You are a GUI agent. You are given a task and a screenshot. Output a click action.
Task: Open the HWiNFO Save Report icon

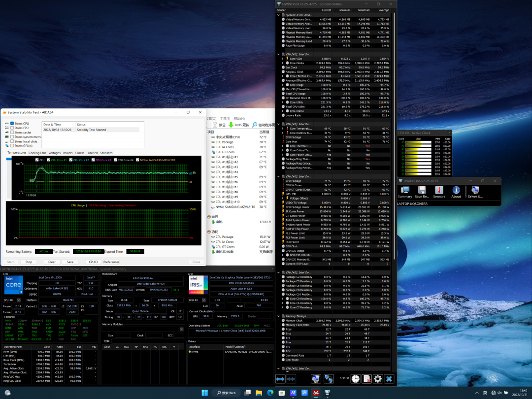422,190
